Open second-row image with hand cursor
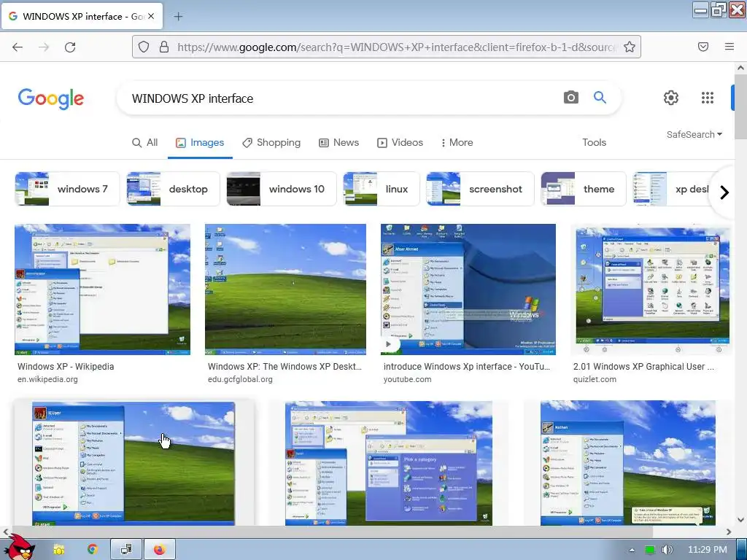Viewport: 747px width, 560px height. [133, 463]
